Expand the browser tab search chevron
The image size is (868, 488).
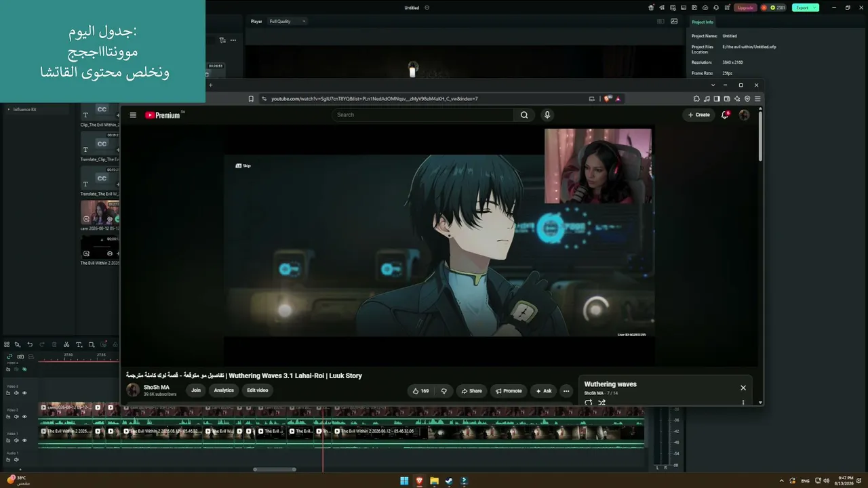pyautogui.click(x=713, y=85)
